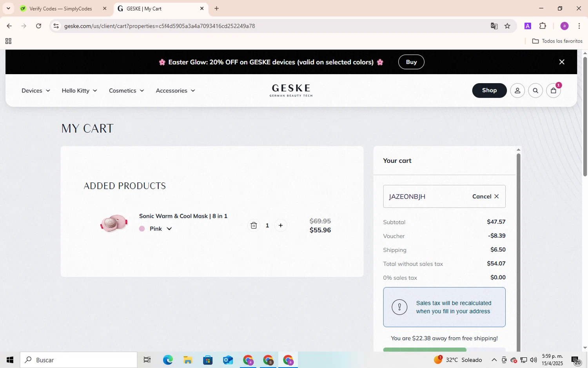Open Microsoft Store from taskbar
Viewport: 588px width, 368px height.
point(208,360)
